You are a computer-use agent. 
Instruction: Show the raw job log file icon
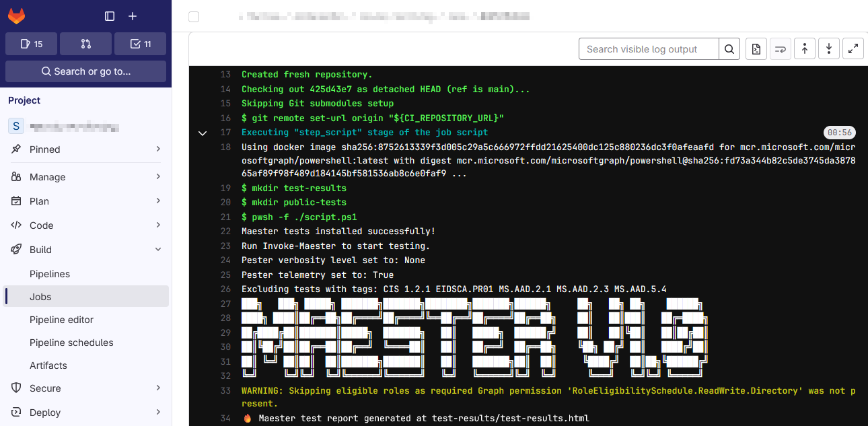pos(756,48)
